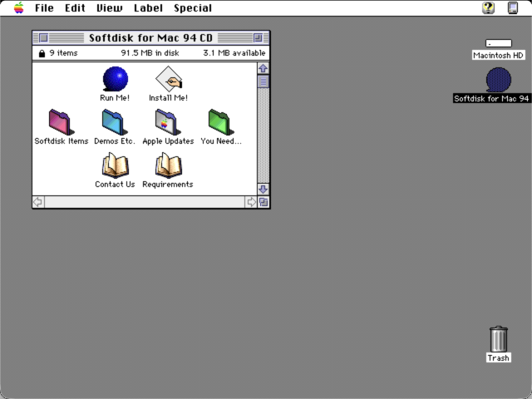The height and width of the screenshot is (399, 532).
Task: Click the window's close box
Action: click(x=43, y=37)
